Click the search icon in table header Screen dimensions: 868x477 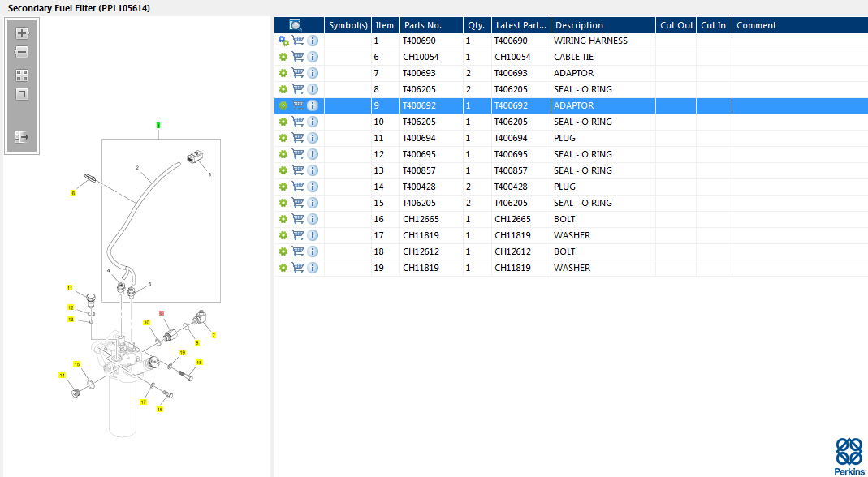pyautogui.click(x=296, y=25)
